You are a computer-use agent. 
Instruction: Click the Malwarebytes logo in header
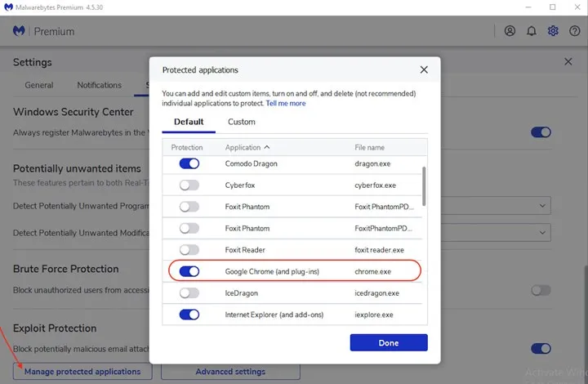coord(19,31)
